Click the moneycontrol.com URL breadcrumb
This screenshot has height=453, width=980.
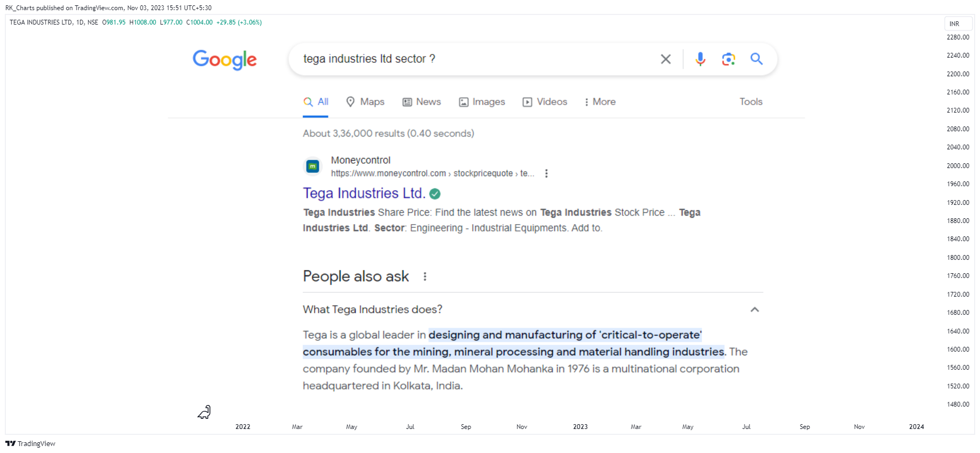coord(432,173)
